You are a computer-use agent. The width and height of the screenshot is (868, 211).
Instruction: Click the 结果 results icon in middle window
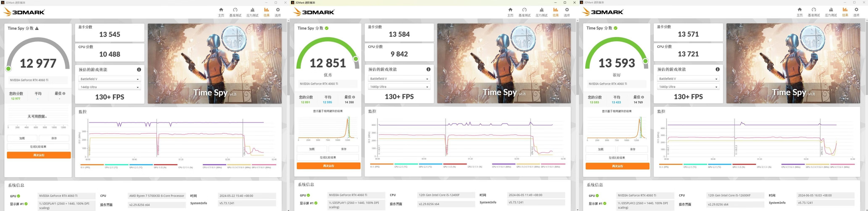(556, 12)
